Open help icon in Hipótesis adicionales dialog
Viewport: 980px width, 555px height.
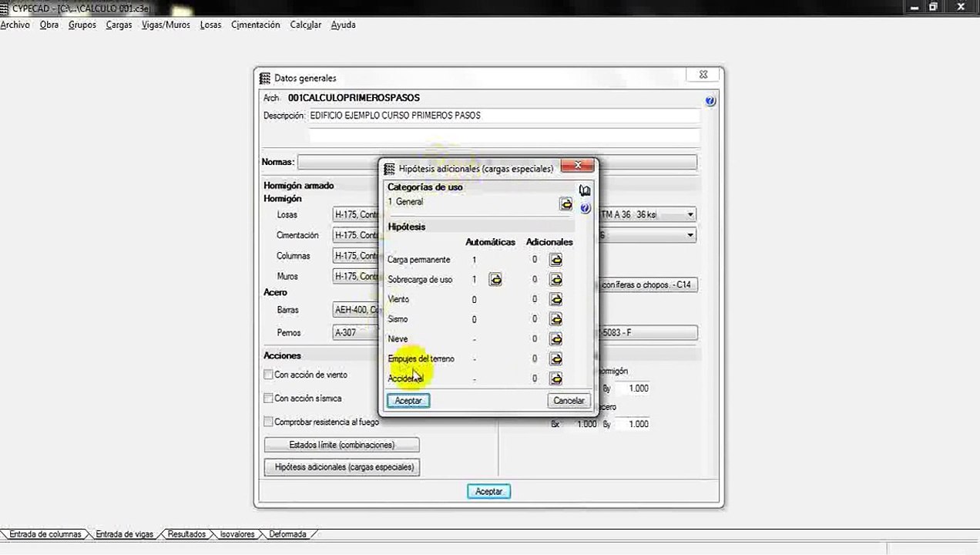(586, 208)
